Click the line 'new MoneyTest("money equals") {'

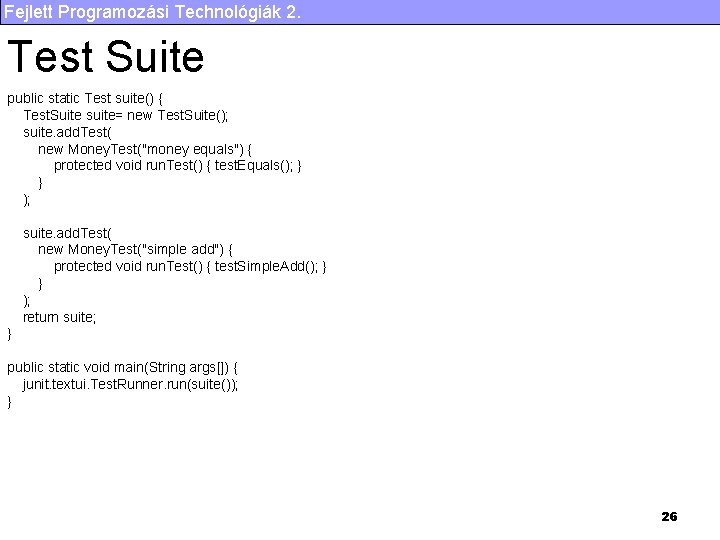pyautogui.click(x=145, y=149)
